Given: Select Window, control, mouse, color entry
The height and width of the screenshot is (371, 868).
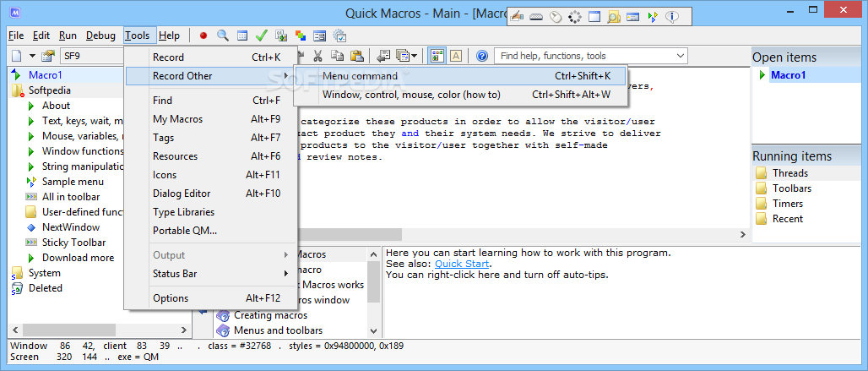Looking at the screenshot, I should click(460, 95).
